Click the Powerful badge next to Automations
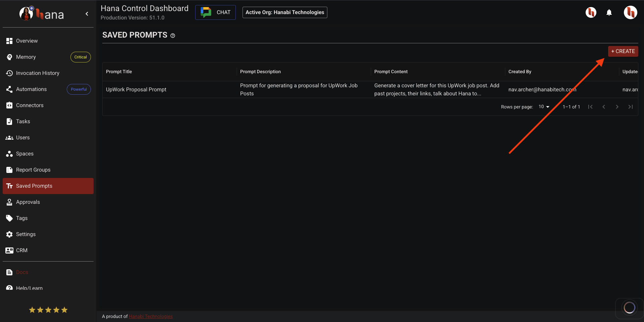 pos(79,89)
